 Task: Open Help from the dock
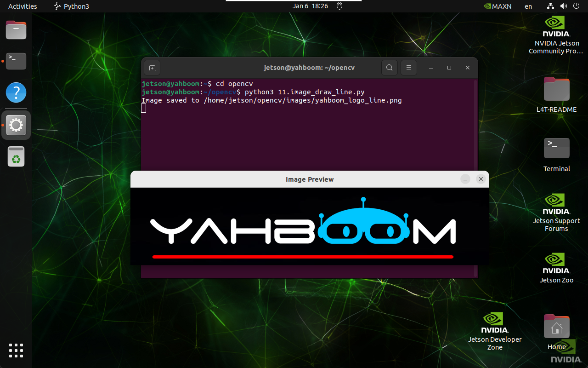click(16, 93)
